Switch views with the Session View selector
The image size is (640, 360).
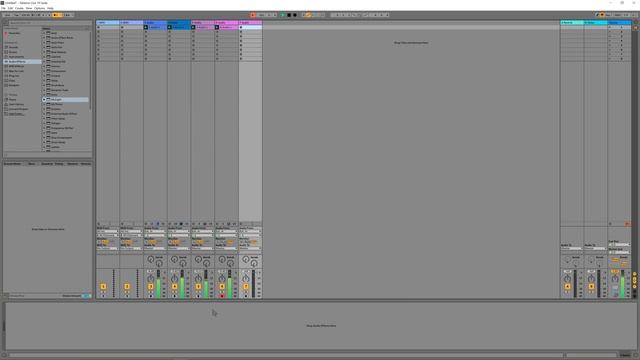636,27
